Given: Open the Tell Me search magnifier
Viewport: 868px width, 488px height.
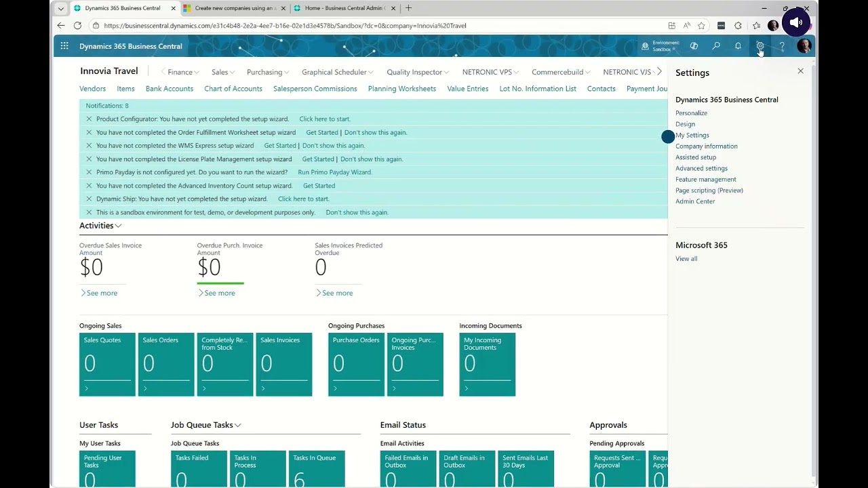Looking at the screenshot, I should click(716, 46).
